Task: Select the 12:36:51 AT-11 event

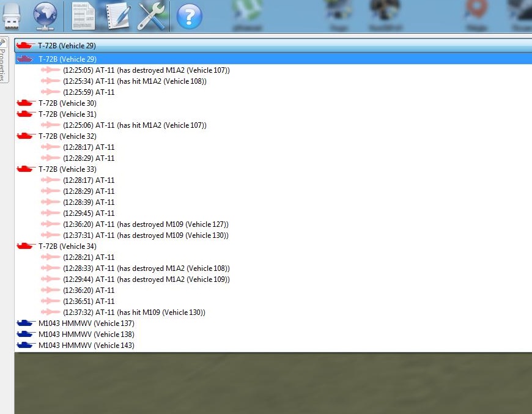Action: click(x=89, y=301)
